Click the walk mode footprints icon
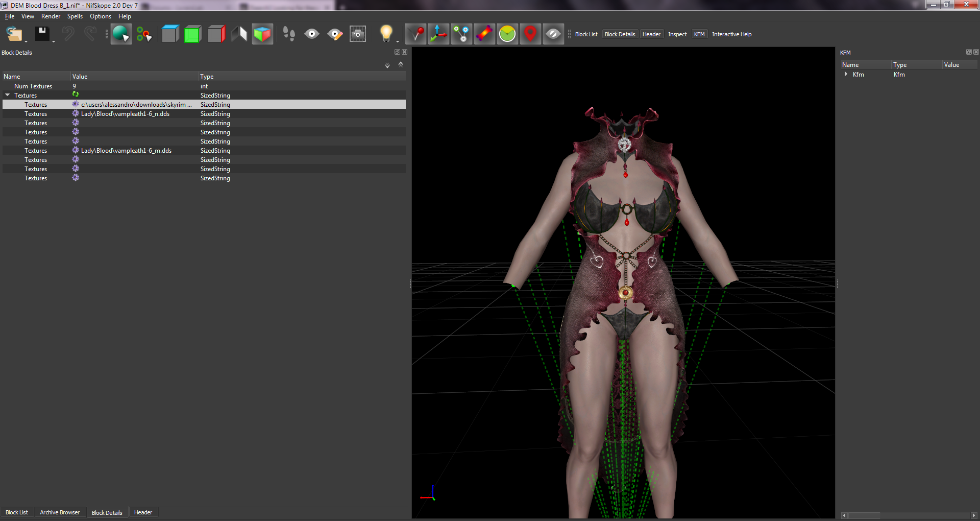980x521 pixels. point(289,34)
